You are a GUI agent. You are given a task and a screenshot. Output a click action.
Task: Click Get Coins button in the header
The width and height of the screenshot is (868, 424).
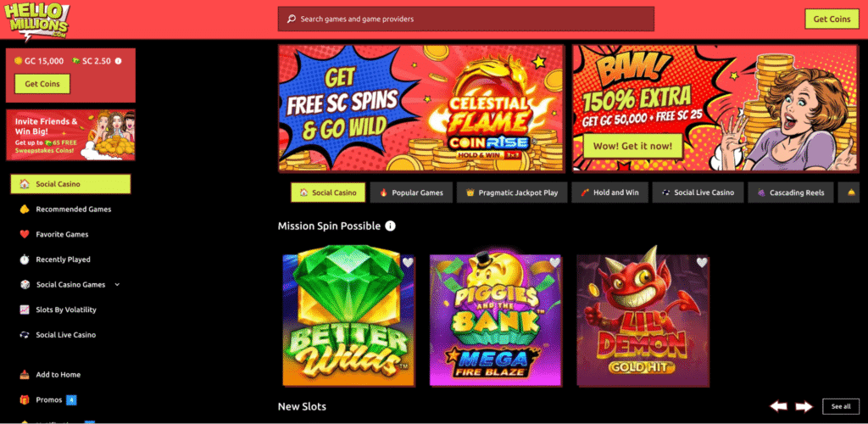tap(832, 19)
